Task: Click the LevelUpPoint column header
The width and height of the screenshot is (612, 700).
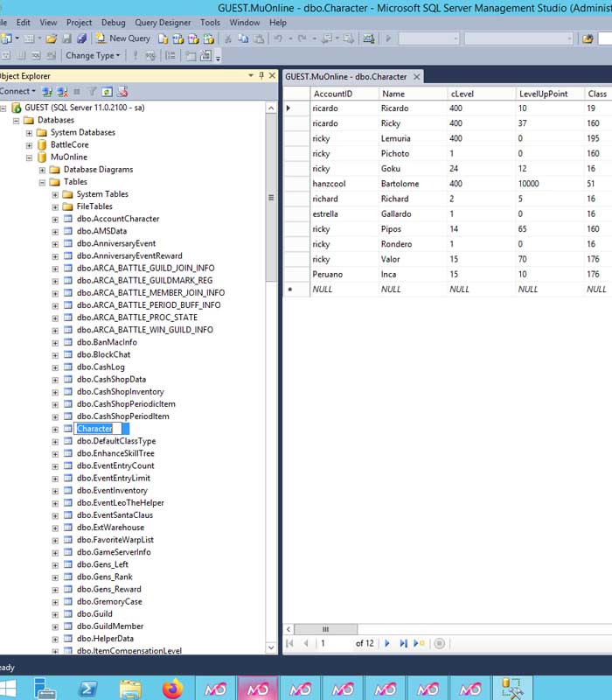Action: (550, 94)
